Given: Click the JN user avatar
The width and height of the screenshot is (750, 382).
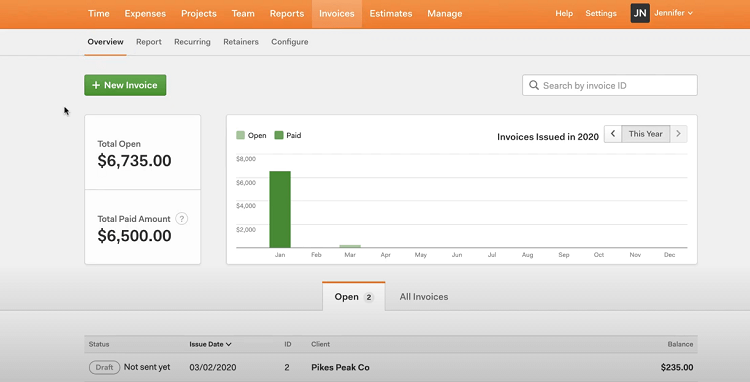Looking at the screenshot, I should 640,13.
